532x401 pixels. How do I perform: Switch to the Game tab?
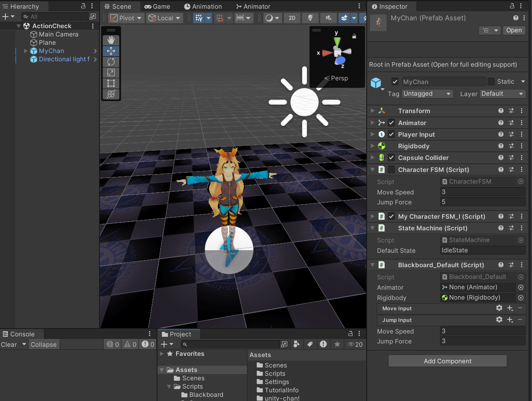click(157, 6)
